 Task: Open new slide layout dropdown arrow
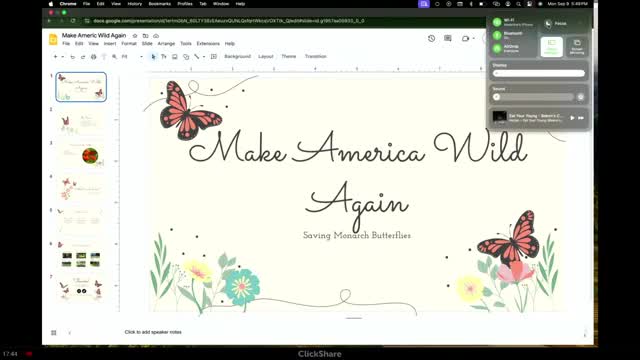(62, 57)
